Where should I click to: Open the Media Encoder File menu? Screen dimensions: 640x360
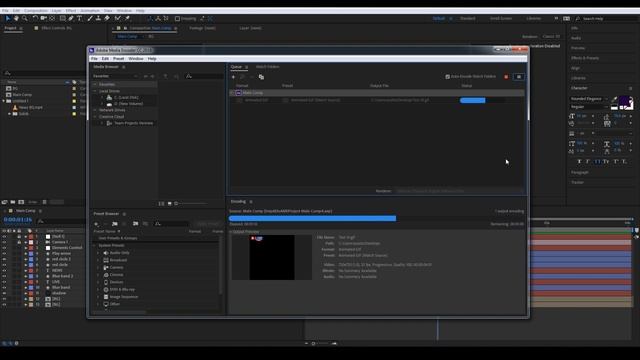[x=94, y=59]
